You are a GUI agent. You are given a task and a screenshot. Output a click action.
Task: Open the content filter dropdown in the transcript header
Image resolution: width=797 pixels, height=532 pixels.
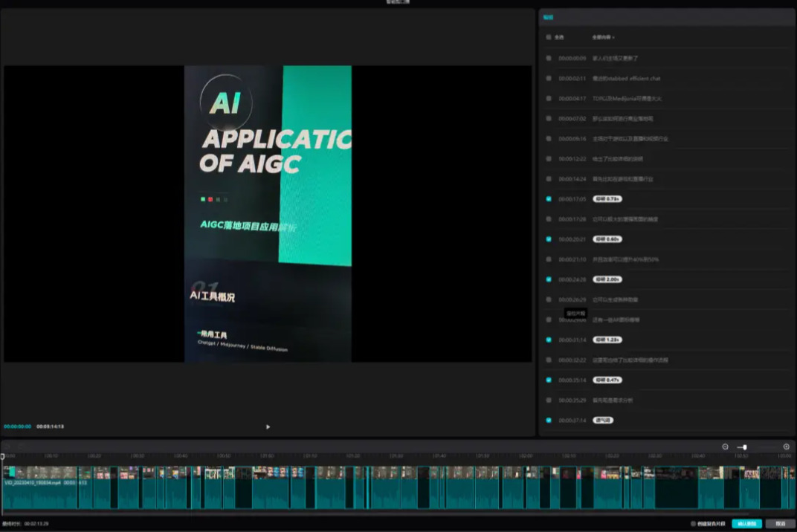coord(604,37)
